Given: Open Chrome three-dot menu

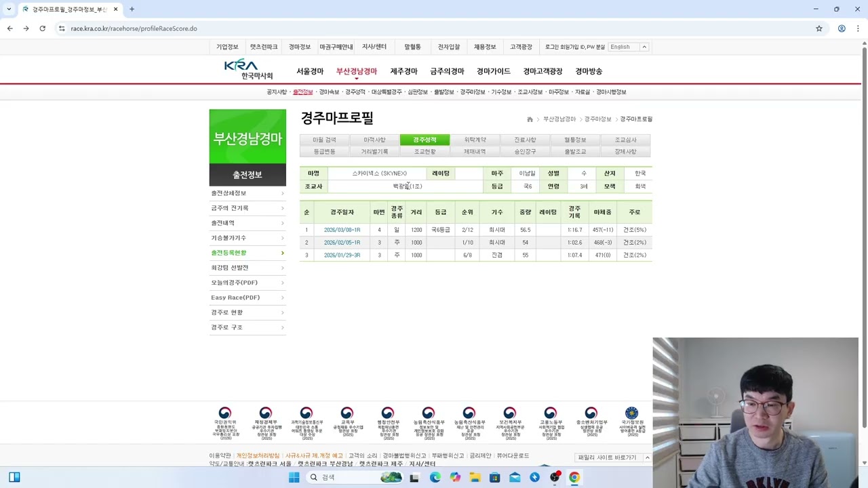Looking at the screenshot, I should click(x=858, y=28).
